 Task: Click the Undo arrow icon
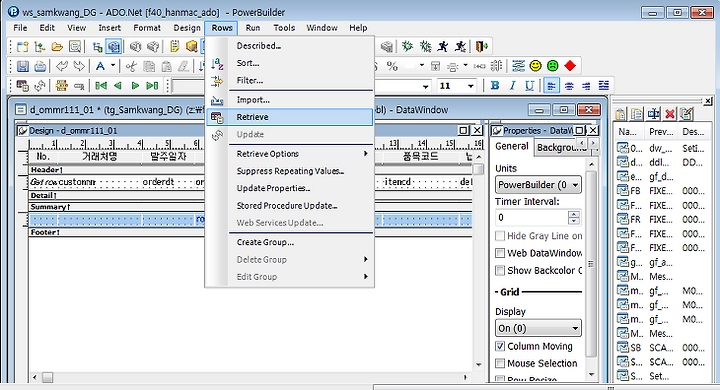pyautogui.click(x=62, y=66)
